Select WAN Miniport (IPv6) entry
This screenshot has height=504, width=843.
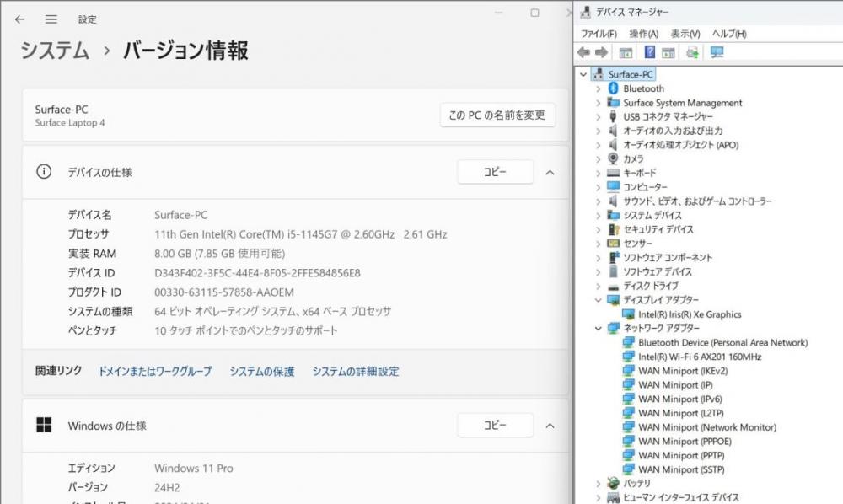click(x=680, y=399)
